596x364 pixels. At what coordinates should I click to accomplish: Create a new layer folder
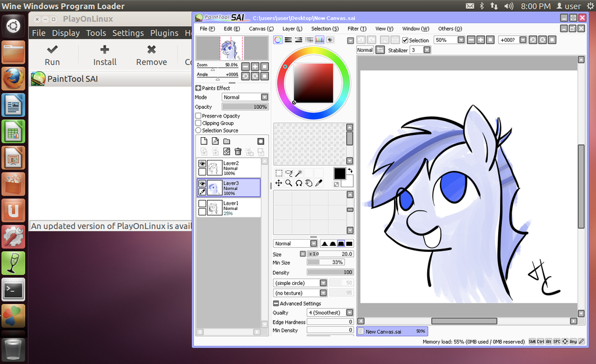click(x=227, y=141)
